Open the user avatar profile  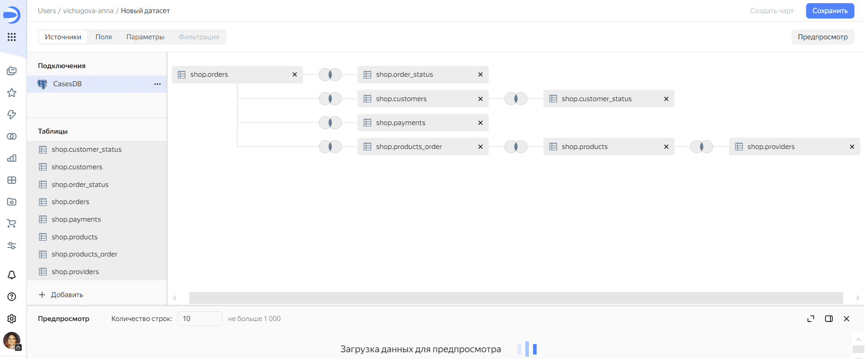[x=12, y=341]
